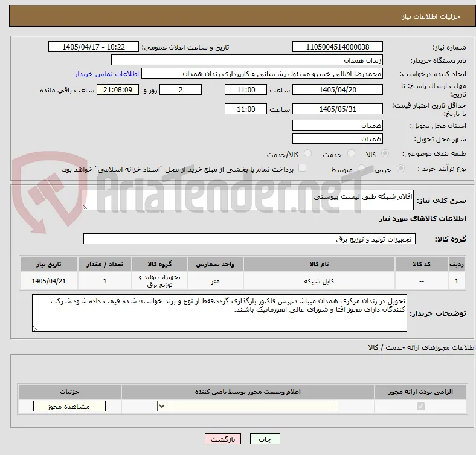The width and height of the screenshot is (476, 455).
Task: Click the بازگشت back button
Action: [x=223, y=439]
